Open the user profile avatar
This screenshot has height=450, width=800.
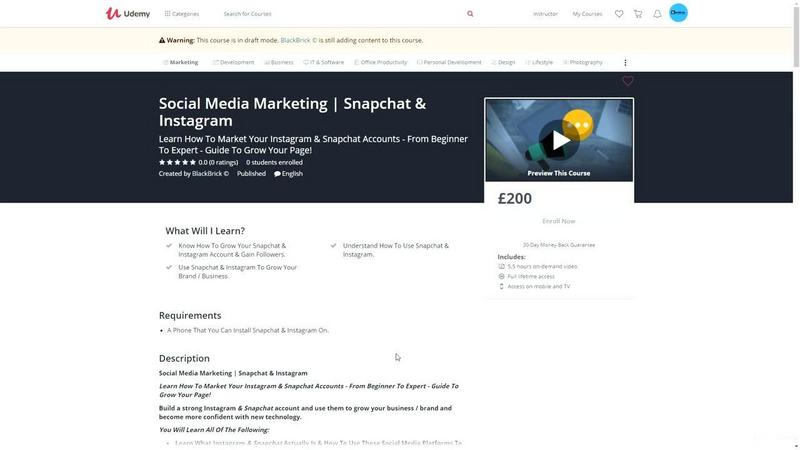click(678, 13)
